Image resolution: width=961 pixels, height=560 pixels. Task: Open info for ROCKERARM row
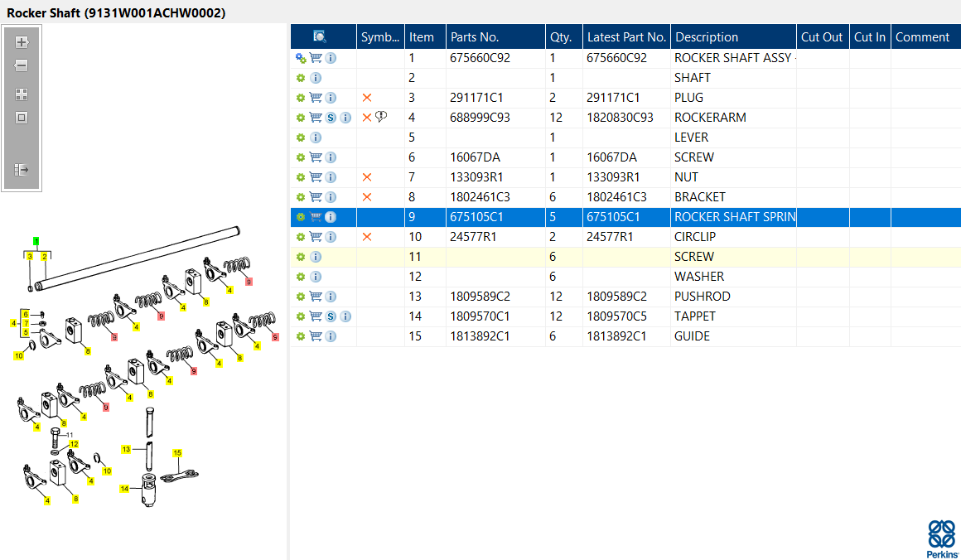click(x=345, y=118)
